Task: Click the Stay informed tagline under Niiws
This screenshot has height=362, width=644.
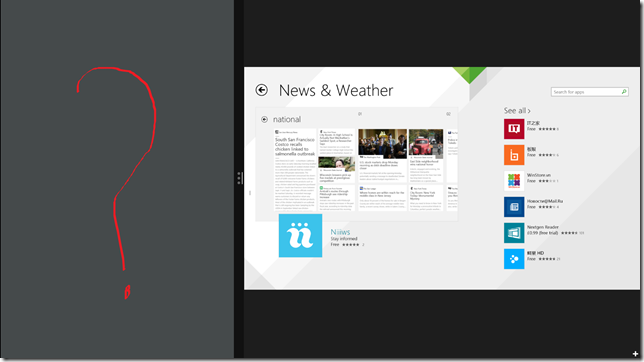Action: point(344,239)
